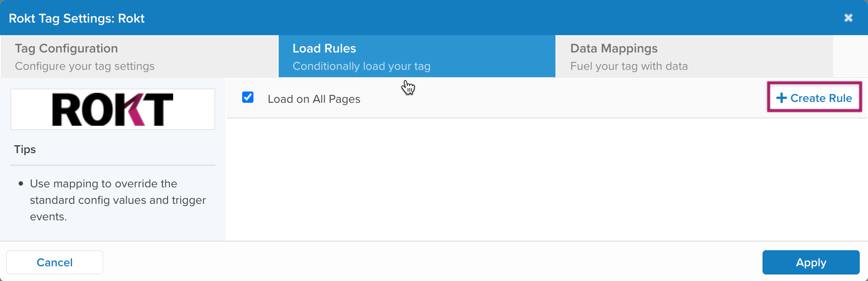Viewport: 868px width, 281px height.
Task: Click the ROKT logo image
Action: click(x=113, y=109)
